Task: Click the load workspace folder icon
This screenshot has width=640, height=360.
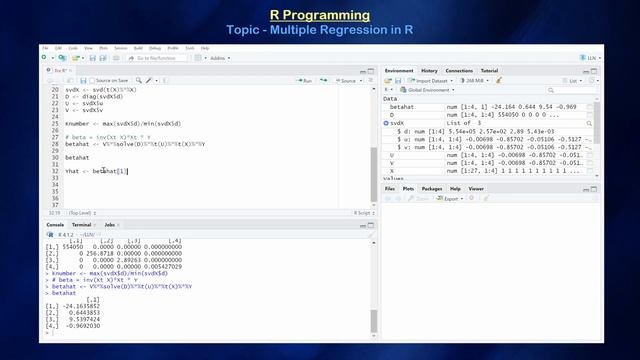Action: pos(388,81)
